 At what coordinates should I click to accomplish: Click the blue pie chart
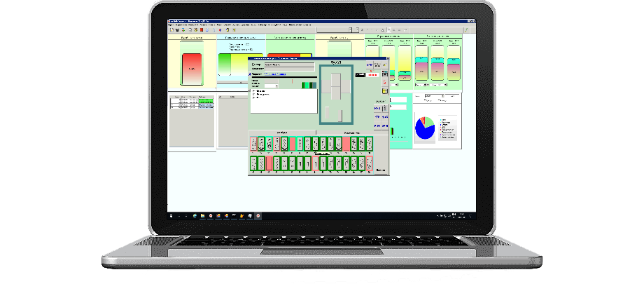[424, 128]
